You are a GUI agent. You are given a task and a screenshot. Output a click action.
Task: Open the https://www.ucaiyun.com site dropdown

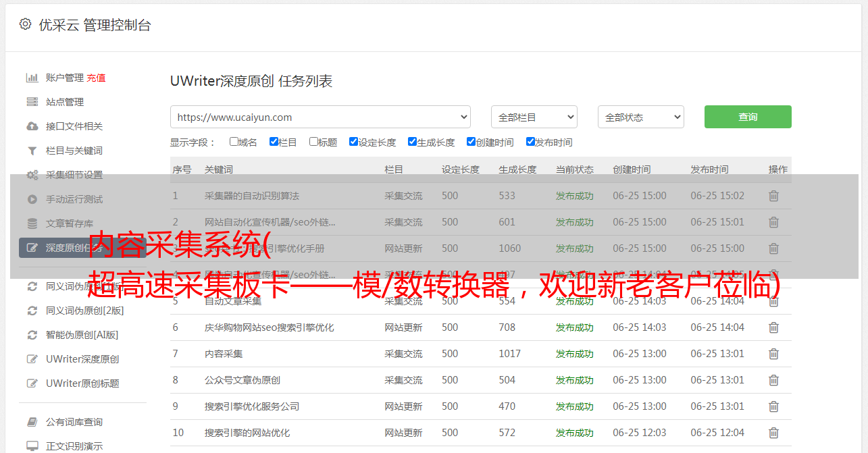click(320, 117)
